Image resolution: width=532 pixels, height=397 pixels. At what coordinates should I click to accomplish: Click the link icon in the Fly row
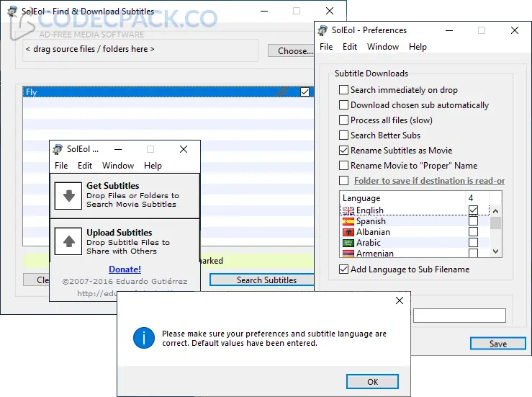(282, 92)
